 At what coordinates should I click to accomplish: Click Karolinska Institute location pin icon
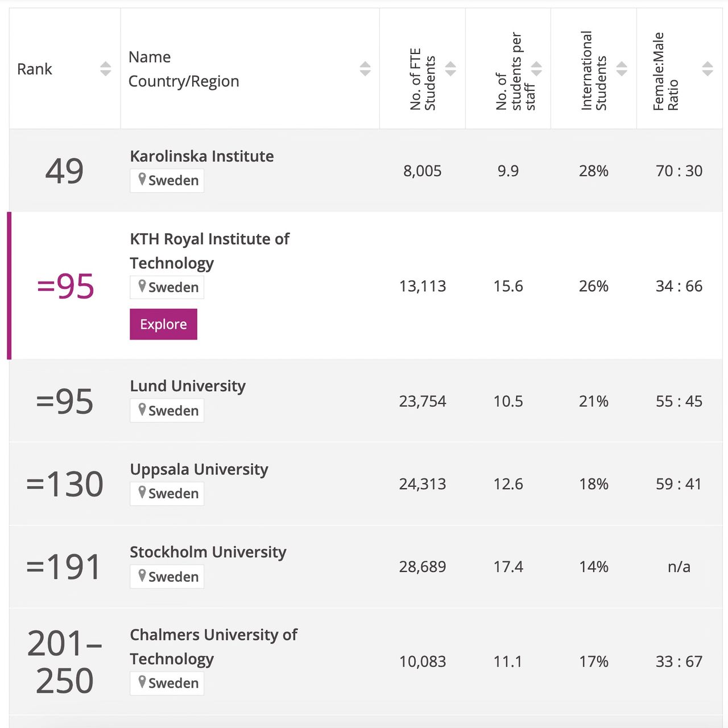142,179
